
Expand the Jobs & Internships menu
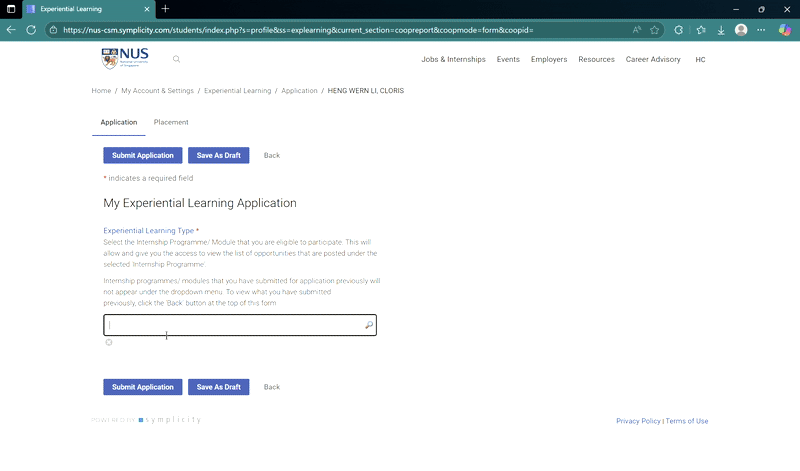[x=453, y=60]
